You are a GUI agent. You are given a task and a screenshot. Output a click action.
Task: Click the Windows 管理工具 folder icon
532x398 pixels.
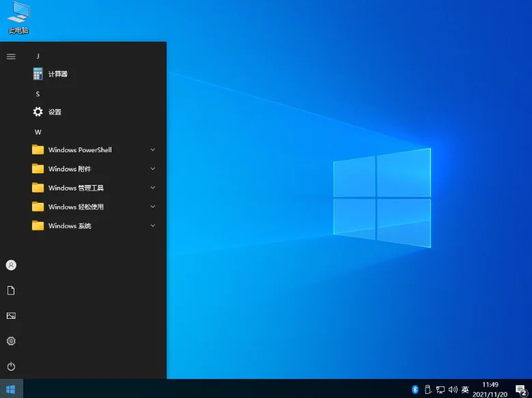(x=38, y=188)
